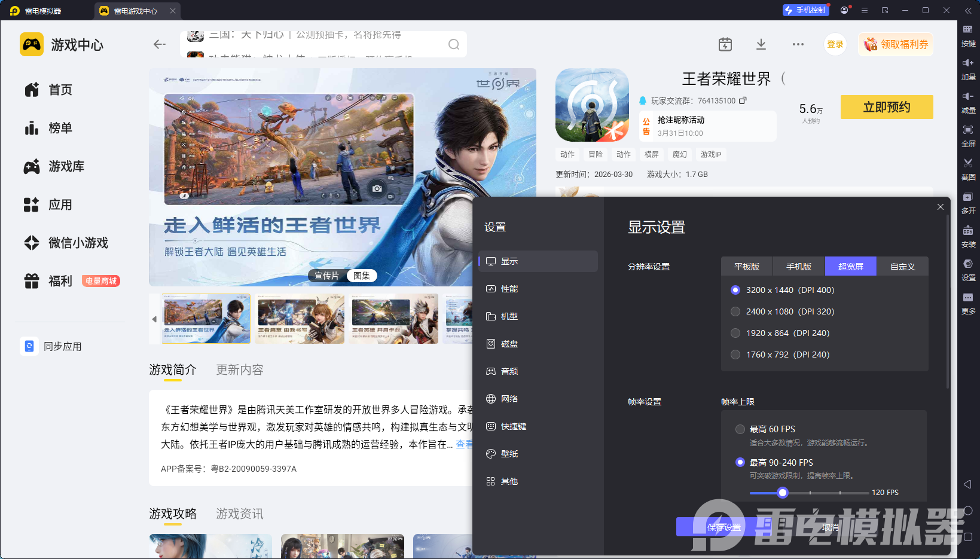Select the 1920 x 864 resolution option
The width and height of the screenshot is (980, 559).
pos(735,333)
